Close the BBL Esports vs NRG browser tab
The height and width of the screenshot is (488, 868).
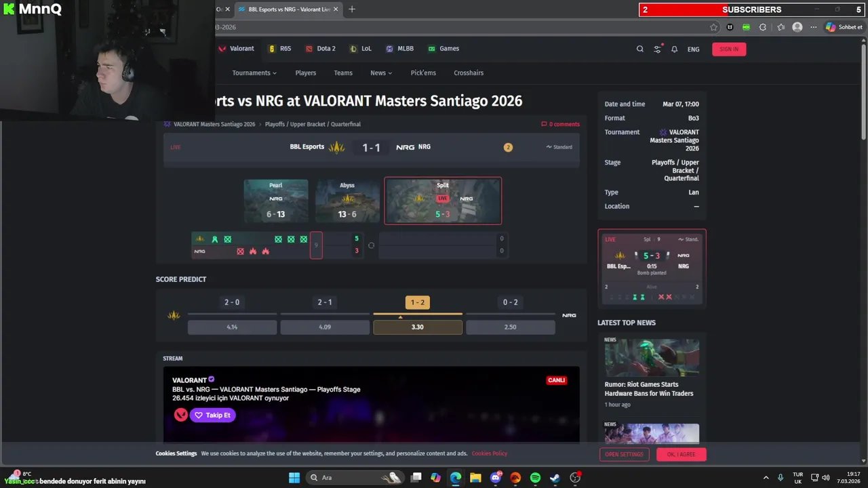pyautogui.click(x=335, y=9)
